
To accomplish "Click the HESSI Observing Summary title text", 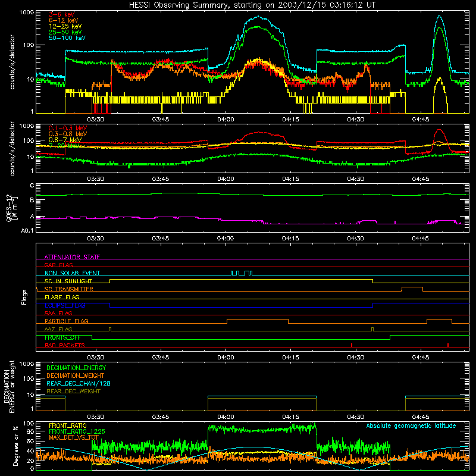I will (252, 5).
